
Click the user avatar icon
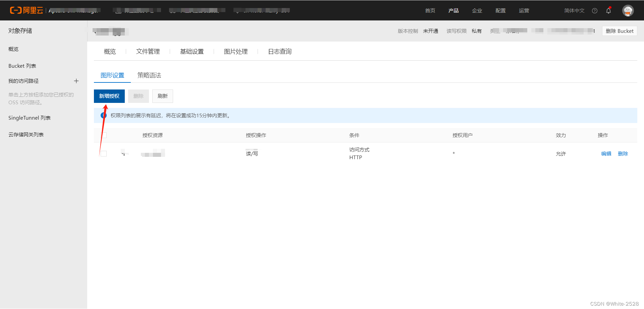pos(628,10)
